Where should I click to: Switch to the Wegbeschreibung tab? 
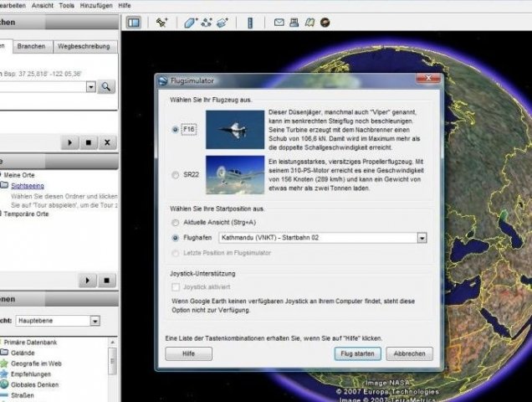(84, 47)
